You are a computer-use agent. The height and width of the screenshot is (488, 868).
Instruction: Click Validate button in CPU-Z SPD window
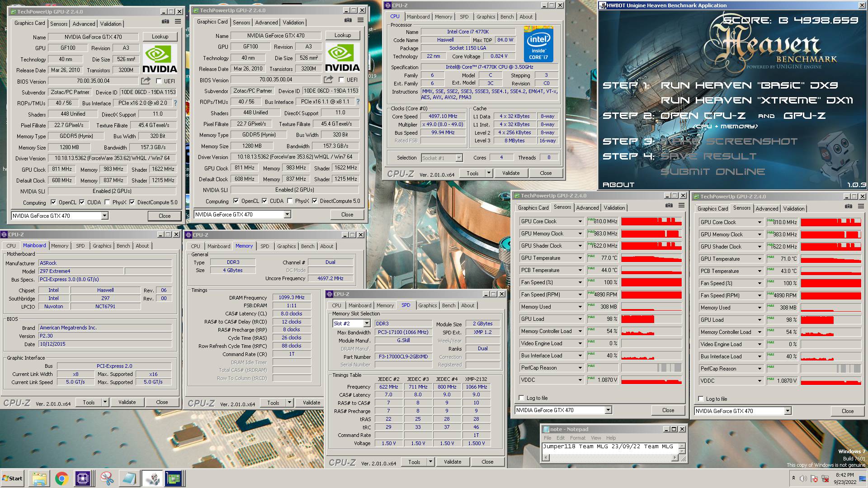[453, 462]
